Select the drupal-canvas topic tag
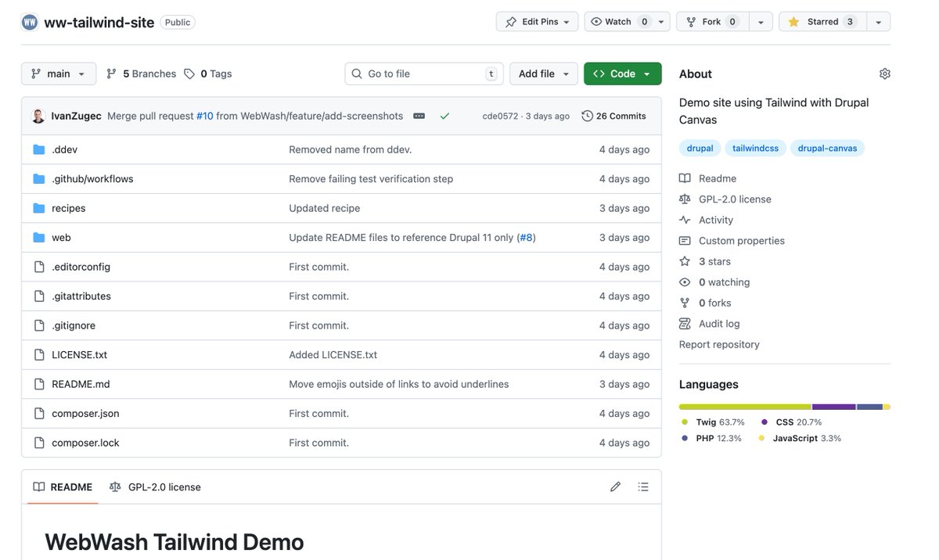Viewport: 939px width, 560px height. click(827, 148)
